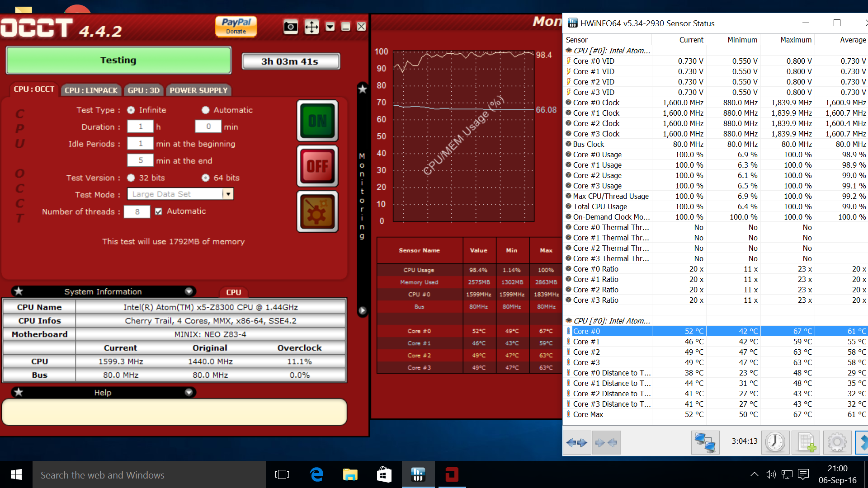The image size is (868, 488).
Task: Click the elapsed time 3h 03m 41s box
Action: [x=291, y=61]
